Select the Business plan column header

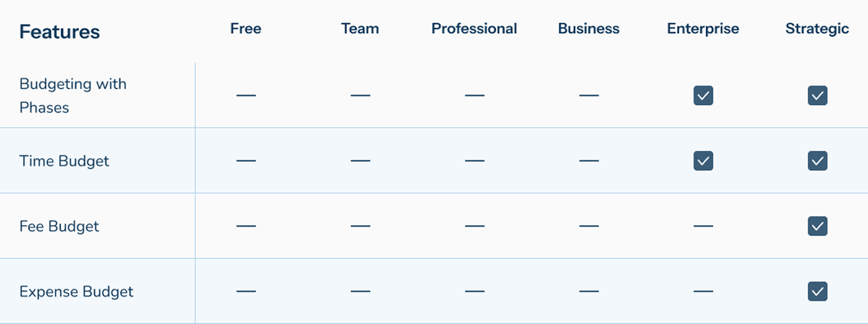[589, 29]
